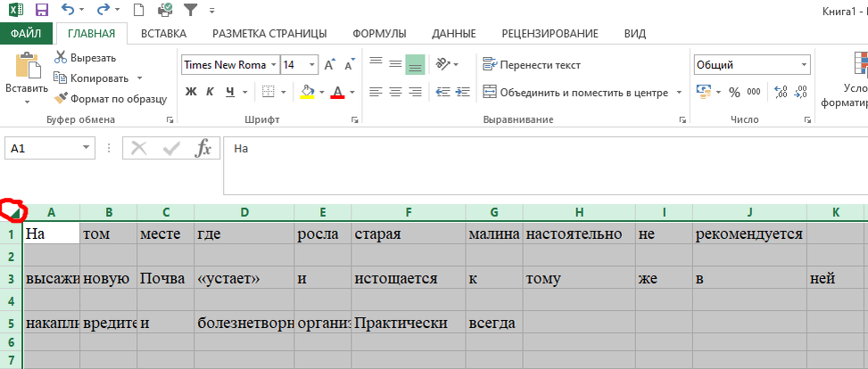
Task: Open underline style dropdown arrow
Action: coord(244,93)
